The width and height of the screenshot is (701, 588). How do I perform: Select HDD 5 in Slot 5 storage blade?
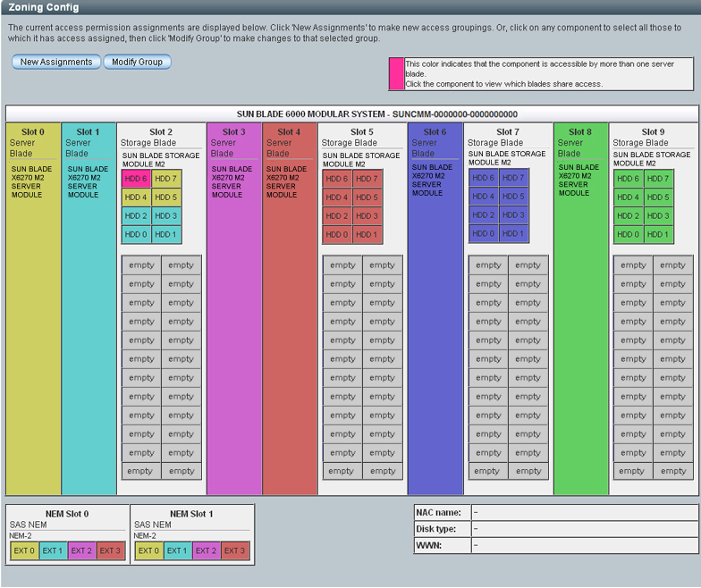(367, 197)
